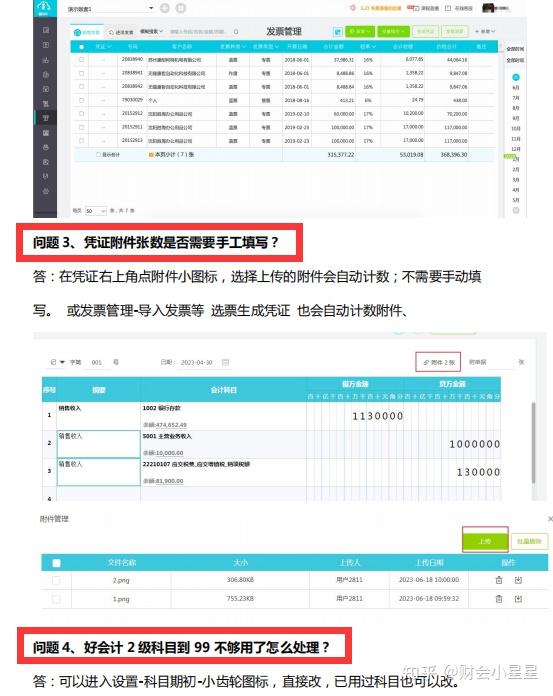553x696 pixels.
Task: Check the row of invoice 20838941
Action: pyautogui.click(x=81, y=73)
